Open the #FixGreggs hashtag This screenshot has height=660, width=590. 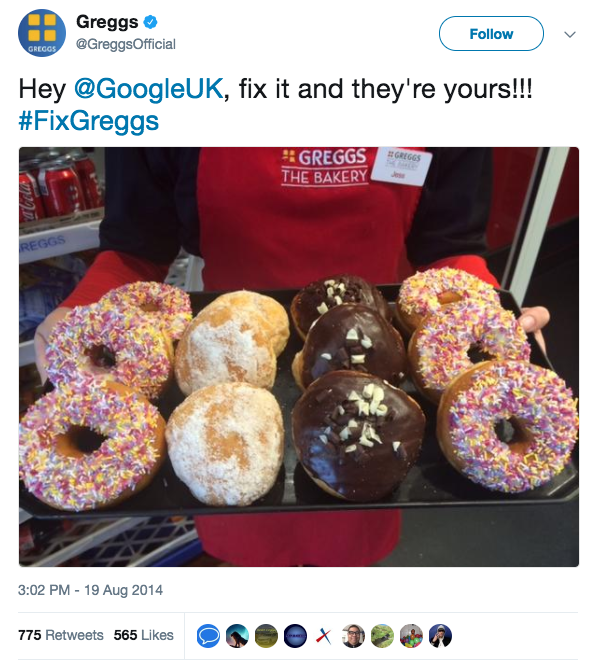89,121
